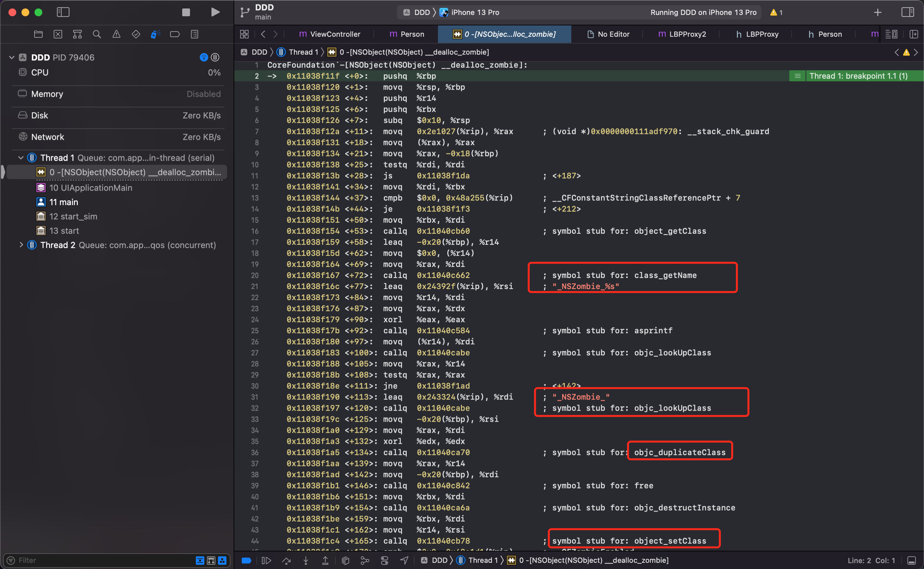Open the Breakpoint navigator tag icon
Viewport: 924px width, 569px height.
point(175,34)
